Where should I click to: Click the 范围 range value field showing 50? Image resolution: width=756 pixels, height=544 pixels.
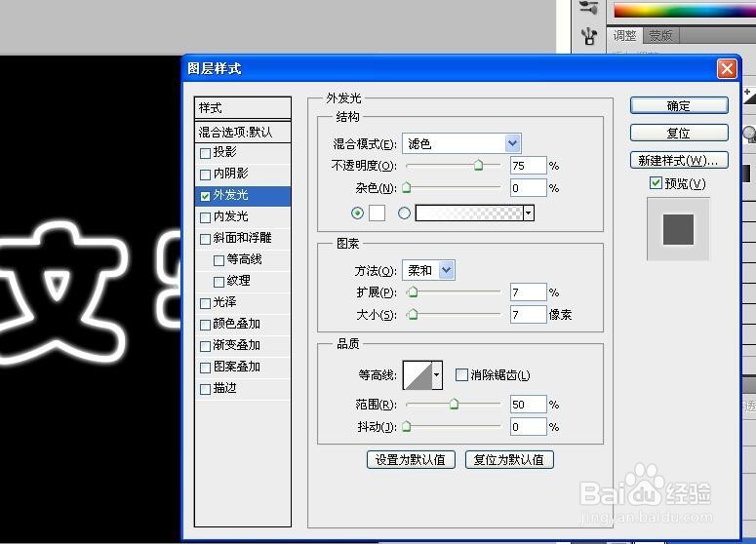529,405
